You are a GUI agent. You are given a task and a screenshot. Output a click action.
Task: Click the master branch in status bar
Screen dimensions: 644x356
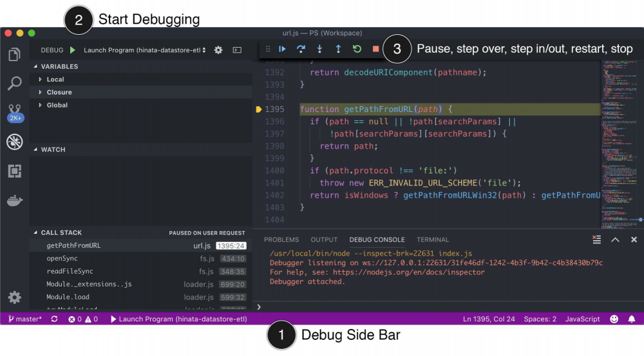[x=25, y=319]
